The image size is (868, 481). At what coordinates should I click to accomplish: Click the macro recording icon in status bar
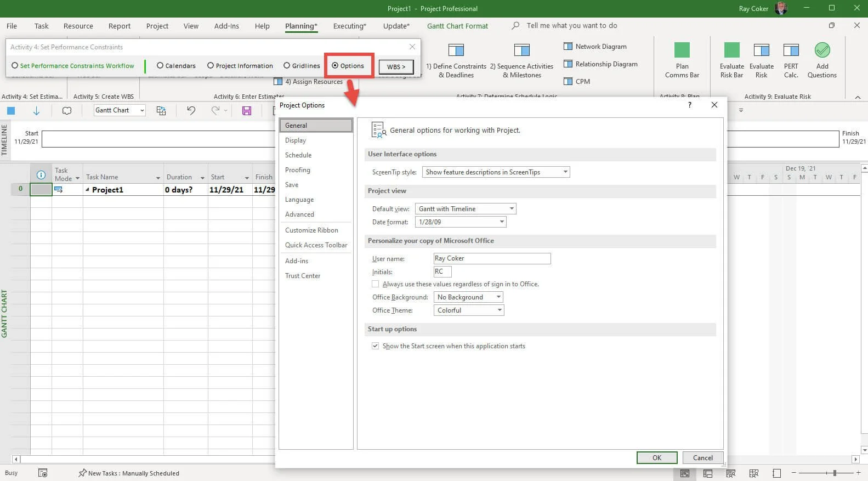(43, 473)
